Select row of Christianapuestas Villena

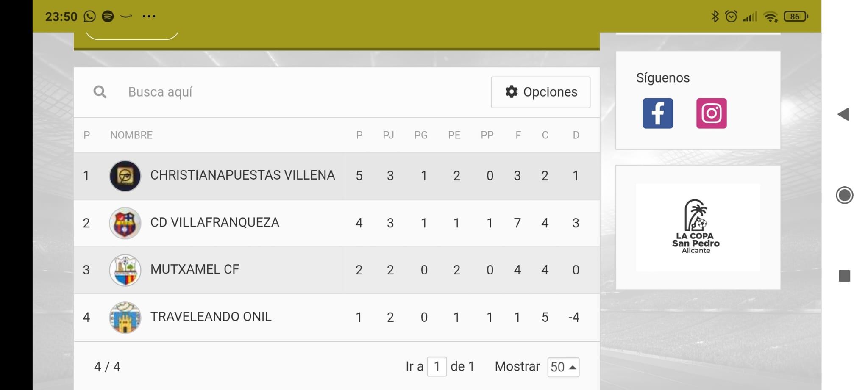pyautogui.click(x=242, y=175)
